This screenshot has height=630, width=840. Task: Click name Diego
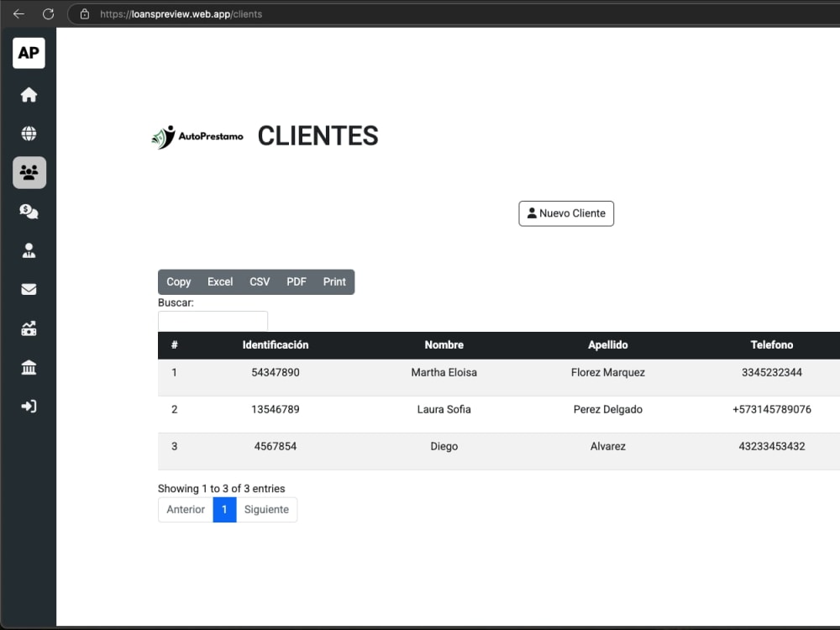444,446
